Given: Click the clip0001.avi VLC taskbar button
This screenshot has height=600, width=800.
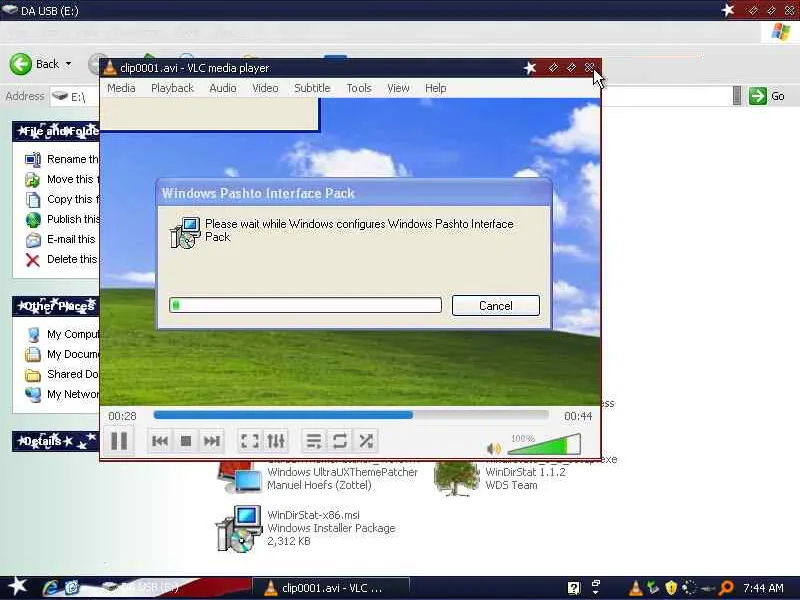Looking at the screenshot, I should coord(331,588).
